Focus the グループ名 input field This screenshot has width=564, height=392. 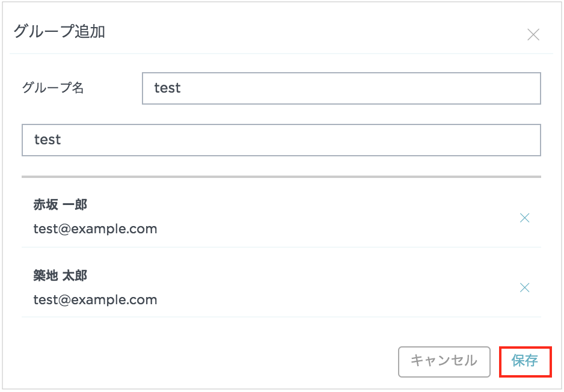coord(341,88)
